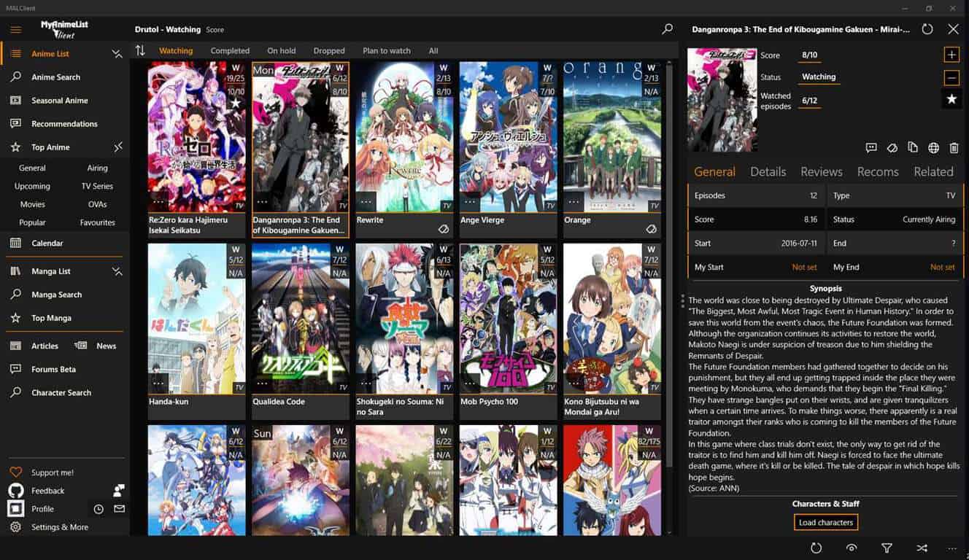
Task: Select Upcoming under Top Anime
Action: (x=32, y=186)
